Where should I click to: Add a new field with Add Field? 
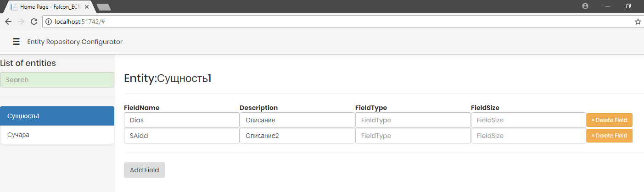point(145,170)
